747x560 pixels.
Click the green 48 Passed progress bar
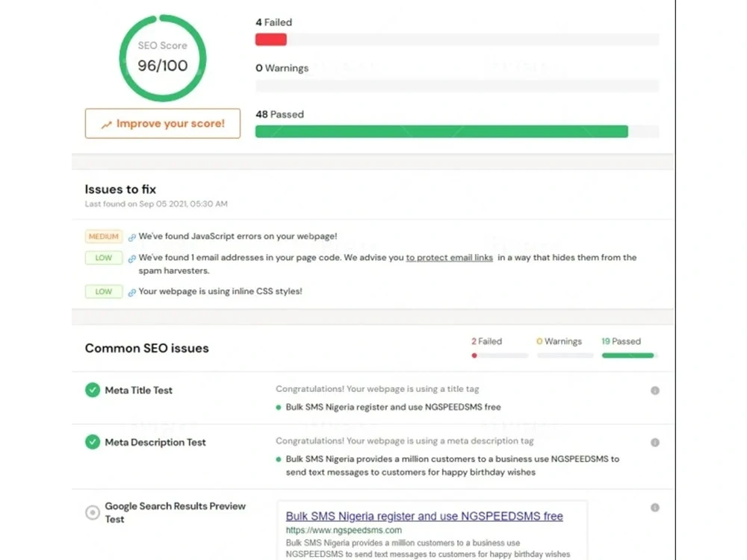tap(441, 131)
